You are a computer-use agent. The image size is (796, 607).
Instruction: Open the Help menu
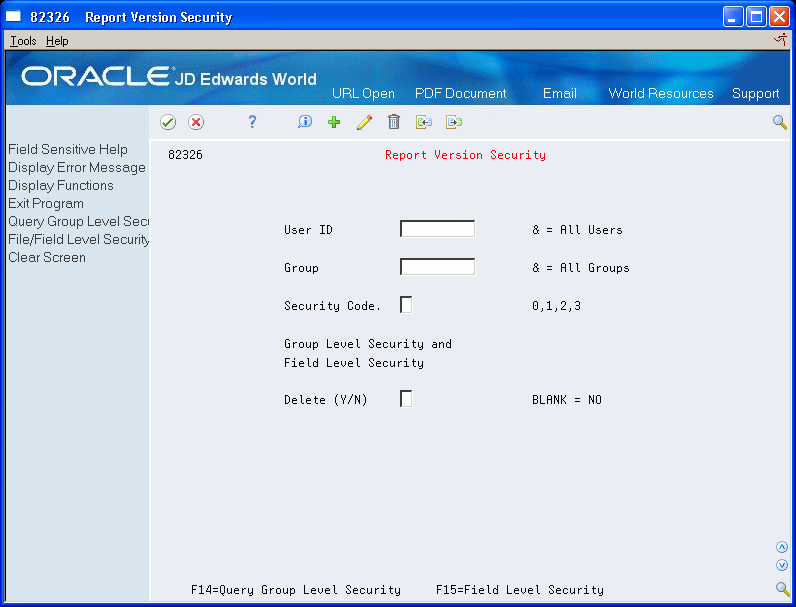click(57, 41)
